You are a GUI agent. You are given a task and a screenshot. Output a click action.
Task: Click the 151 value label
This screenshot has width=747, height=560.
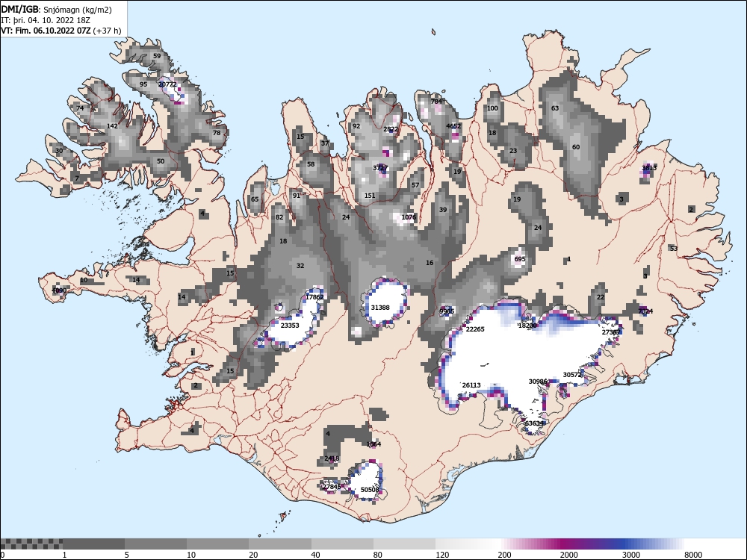370,195
